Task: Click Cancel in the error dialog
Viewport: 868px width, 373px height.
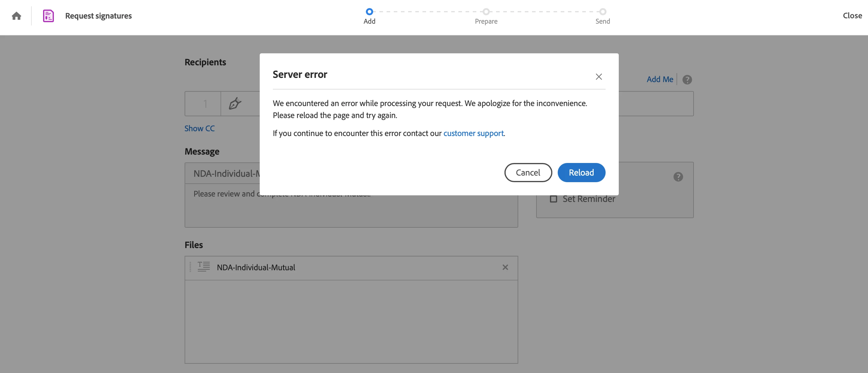Action: [528, 173]
